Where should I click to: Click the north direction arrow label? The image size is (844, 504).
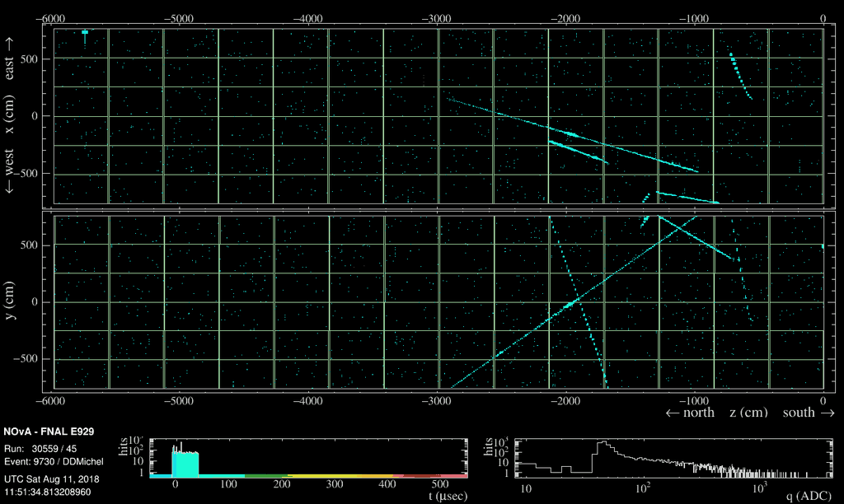click(x=689, y=413)
